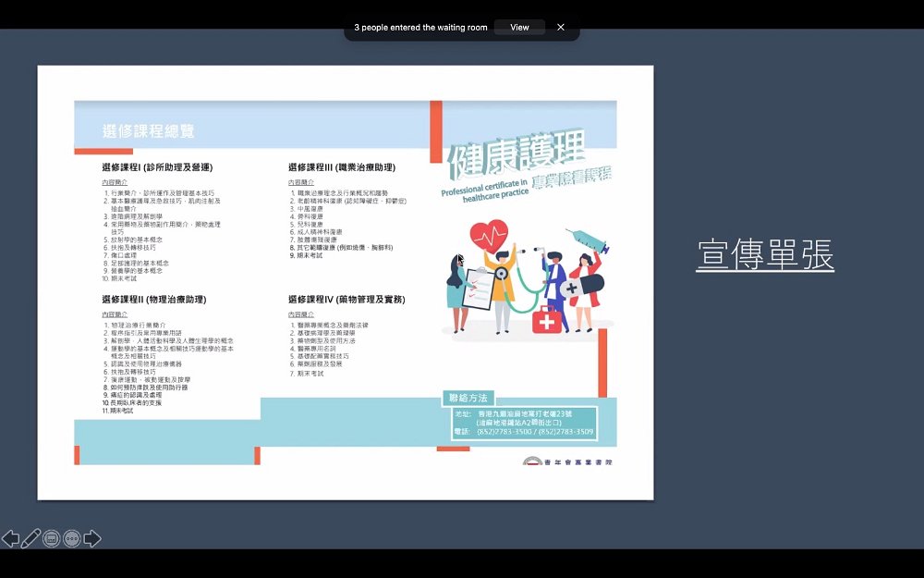Click the college logo at brochure bottom

(567, 461)
